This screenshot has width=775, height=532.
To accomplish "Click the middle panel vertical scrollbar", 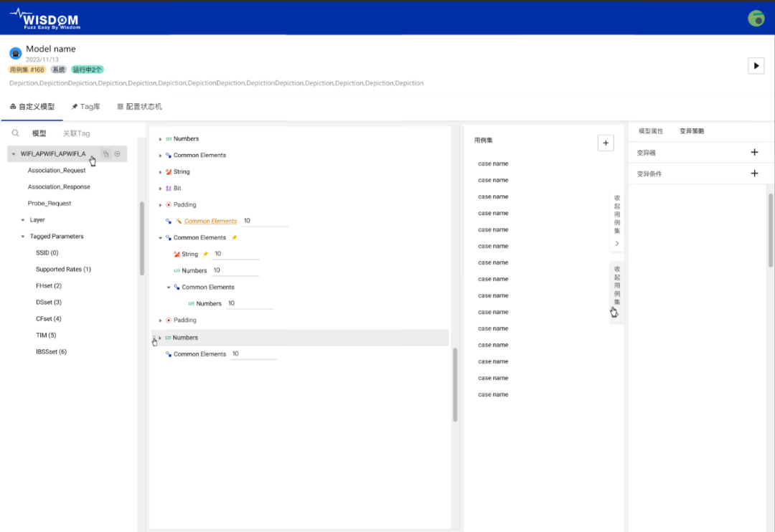I will click(455, 384).
